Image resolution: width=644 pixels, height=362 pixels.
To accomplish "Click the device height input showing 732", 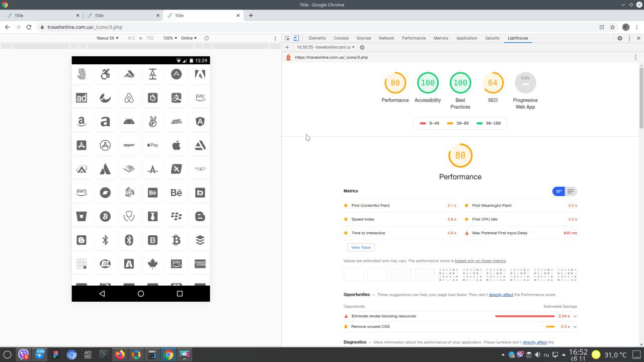I will (150, 38).
